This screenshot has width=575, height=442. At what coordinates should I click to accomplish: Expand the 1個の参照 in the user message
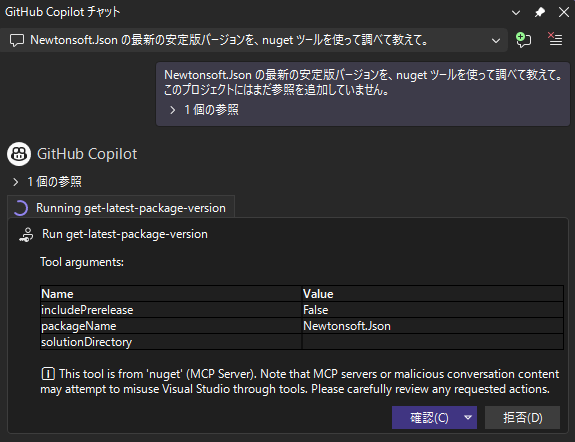pyautogui.click(x=204, y=110)
